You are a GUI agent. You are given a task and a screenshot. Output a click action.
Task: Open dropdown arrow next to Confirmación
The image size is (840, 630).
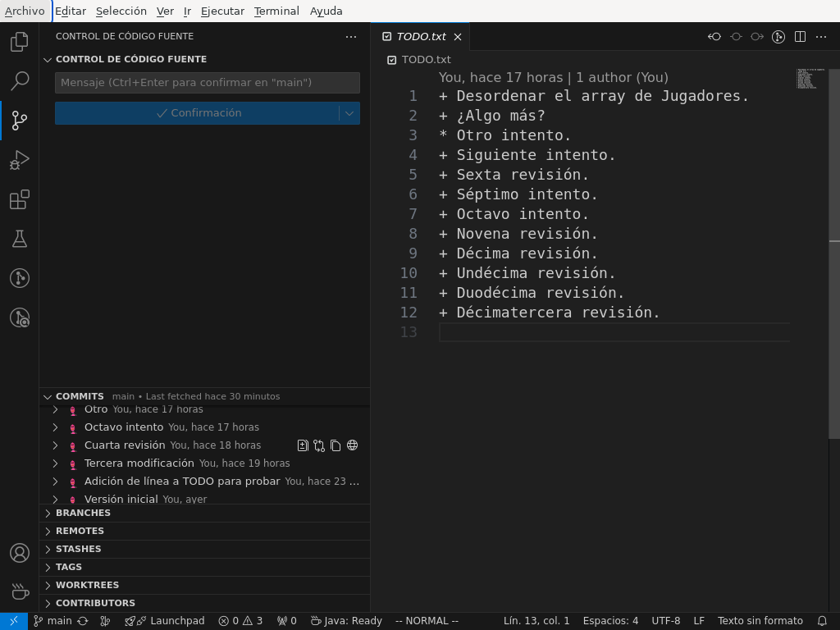pos(349,113)
